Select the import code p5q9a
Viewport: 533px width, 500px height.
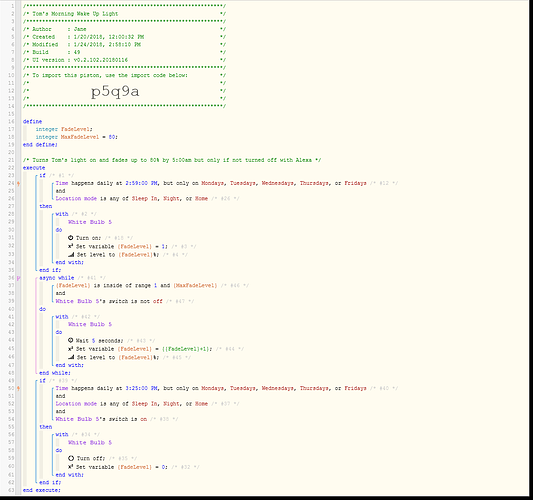[x=115, y=91]
